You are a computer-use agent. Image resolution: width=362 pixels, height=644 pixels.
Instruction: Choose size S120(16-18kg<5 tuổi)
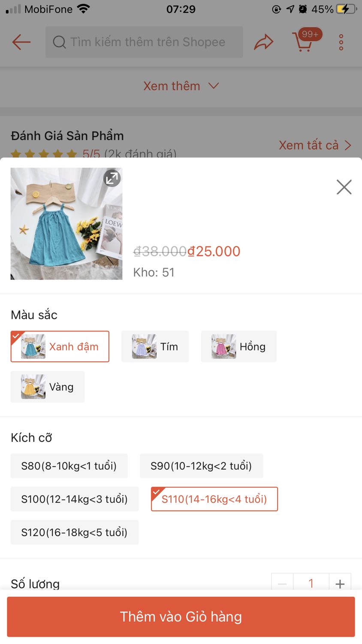coord(74,532)
